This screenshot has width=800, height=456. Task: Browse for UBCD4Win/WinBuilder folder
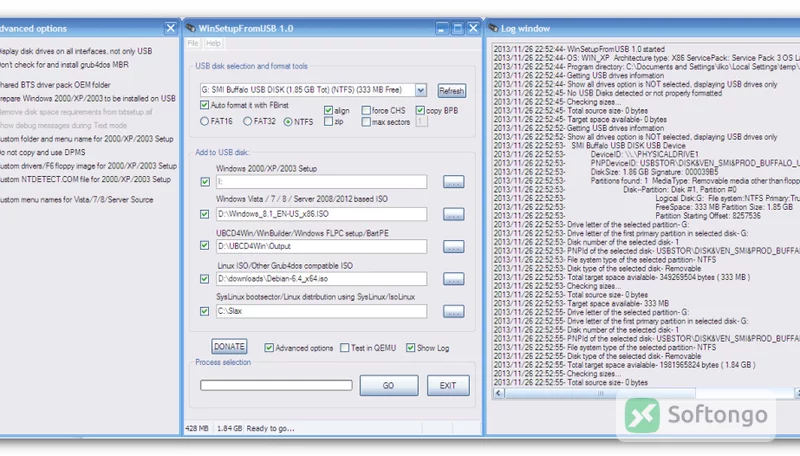(454, 246)
